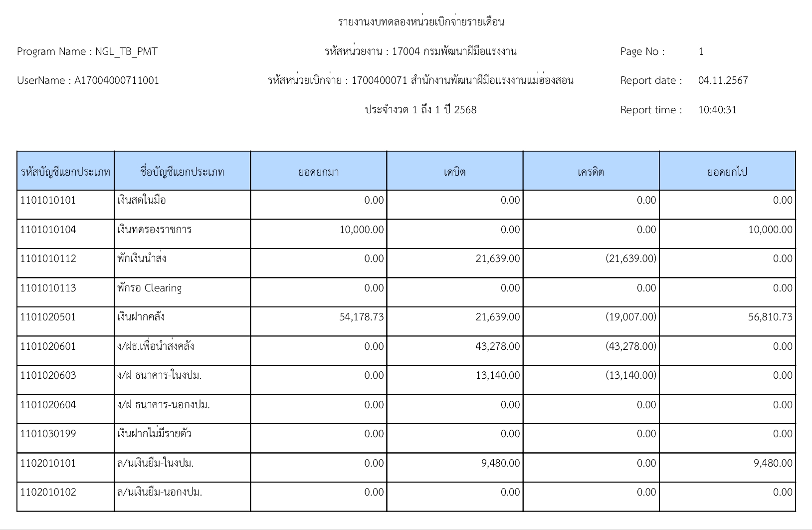Click the ยอดยกมา column header
This screenshot has height=530, width=812.
point(318,172)
